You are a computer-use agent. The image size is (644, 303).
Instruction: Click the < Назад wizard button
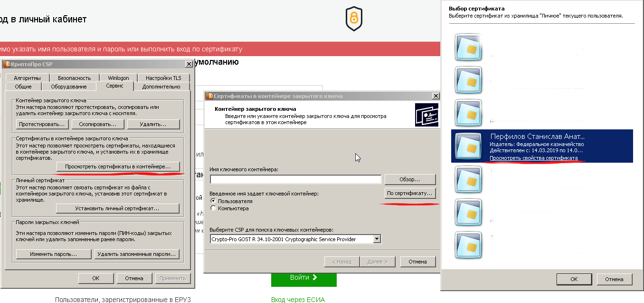341,262
